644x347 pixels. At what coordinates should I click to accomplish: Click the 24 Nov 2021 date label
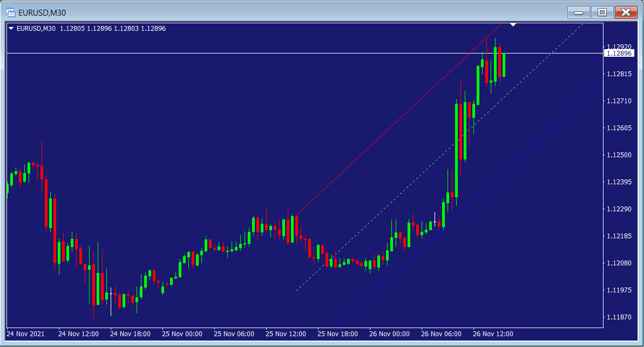26,333
